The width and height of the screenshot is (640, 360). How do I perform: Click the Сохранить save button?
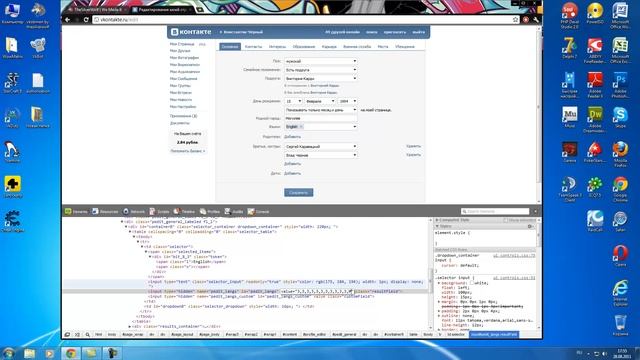(299, 193)
